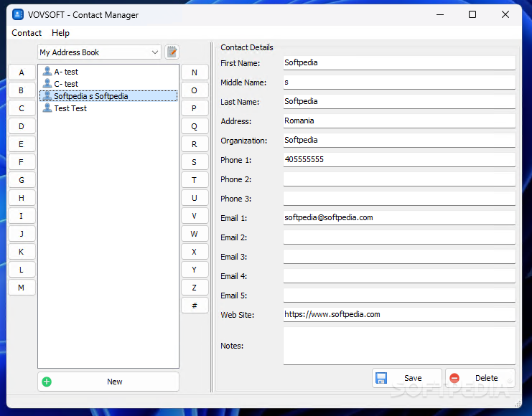The image size is (532, 416).
Task: Click the Test Test contact avatar icon
Action: tap(47, 108)
